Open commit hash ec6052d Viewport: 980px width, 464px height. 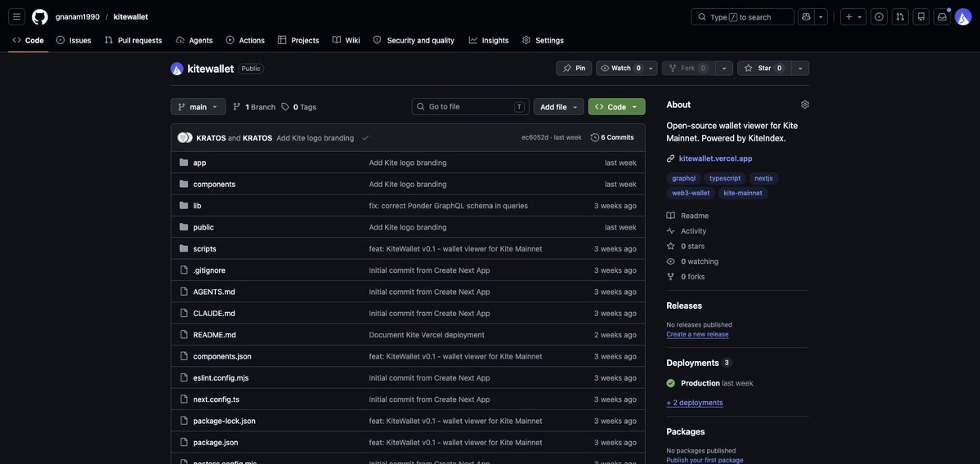[535, 137]
